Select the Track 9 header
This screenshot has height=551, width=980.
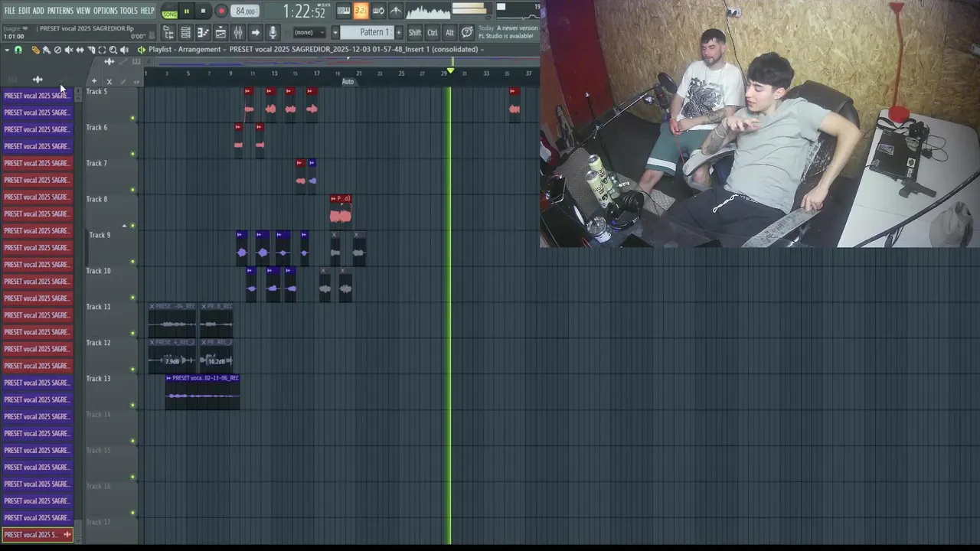112,249
